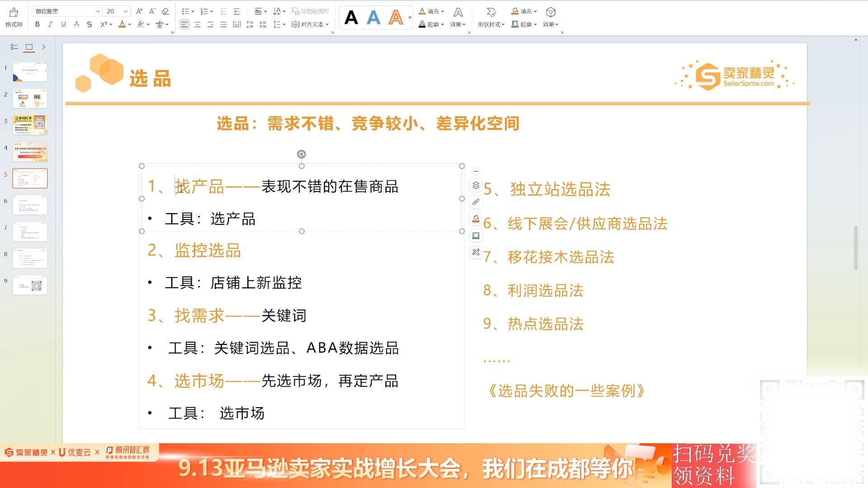Increase the paragraph spacing
868x488 pixels.
pos(250,24)
